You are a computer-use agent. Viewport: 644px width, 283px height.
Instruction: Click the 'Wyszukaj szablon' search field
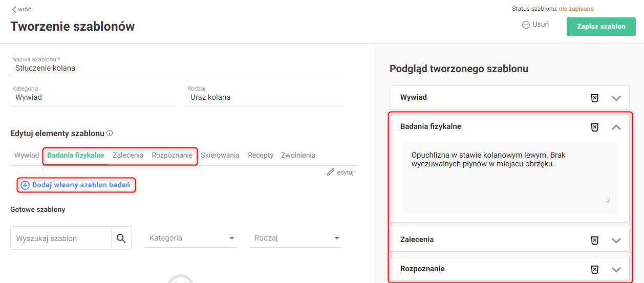(61, 238)
